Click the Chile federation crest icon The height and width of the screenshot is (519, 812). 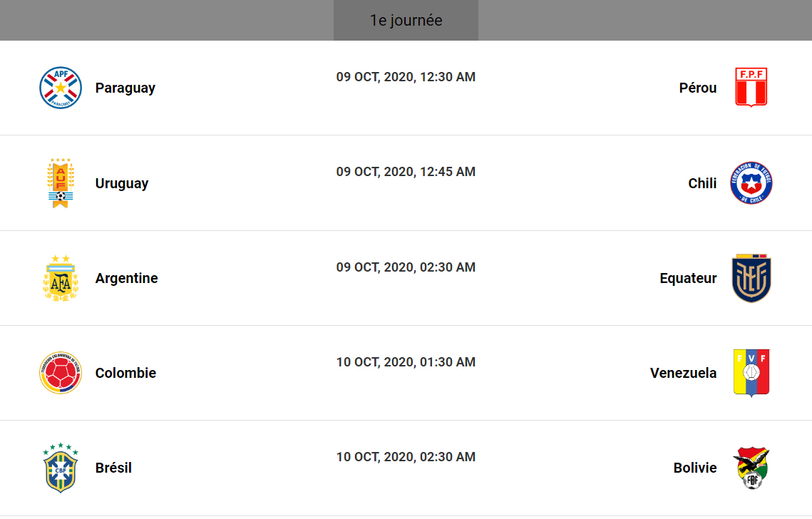pyautogui.click(x=751, y=183)
